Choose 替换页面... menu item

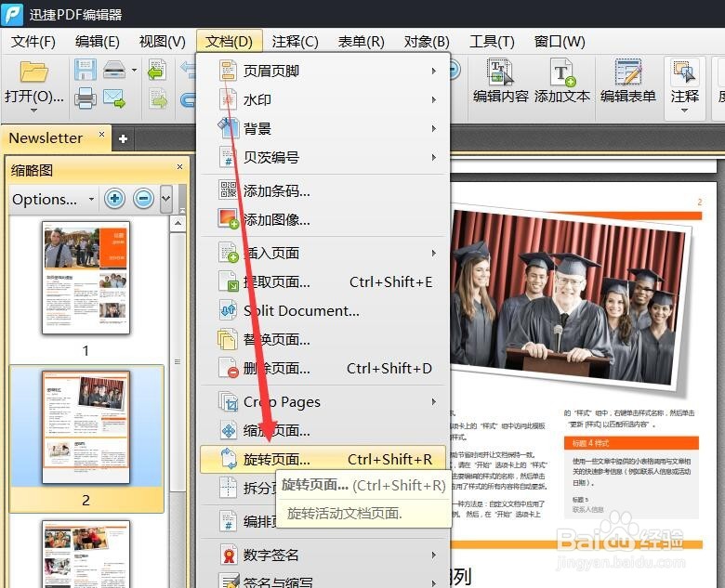324,339
